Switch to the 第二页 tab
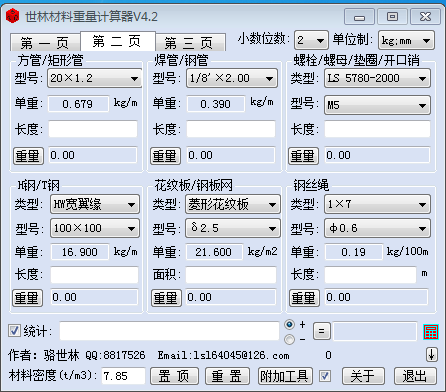 tap(117, 41)
